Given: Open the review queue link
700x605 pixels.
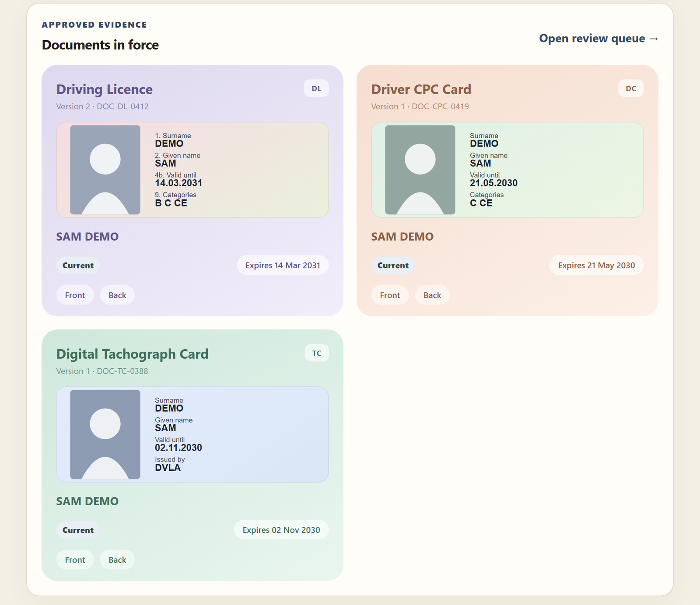Looking at the screenshot, I should click(598, 38).
